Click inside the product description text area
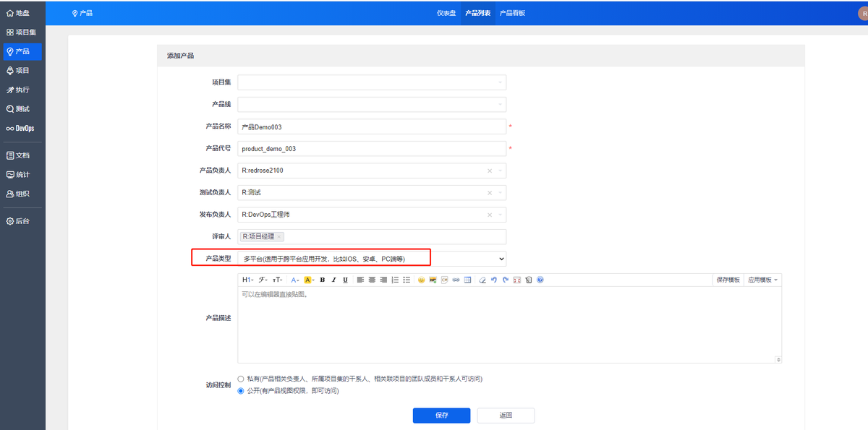The width and height of the screenshot is (868, 430). coord(509,324)
